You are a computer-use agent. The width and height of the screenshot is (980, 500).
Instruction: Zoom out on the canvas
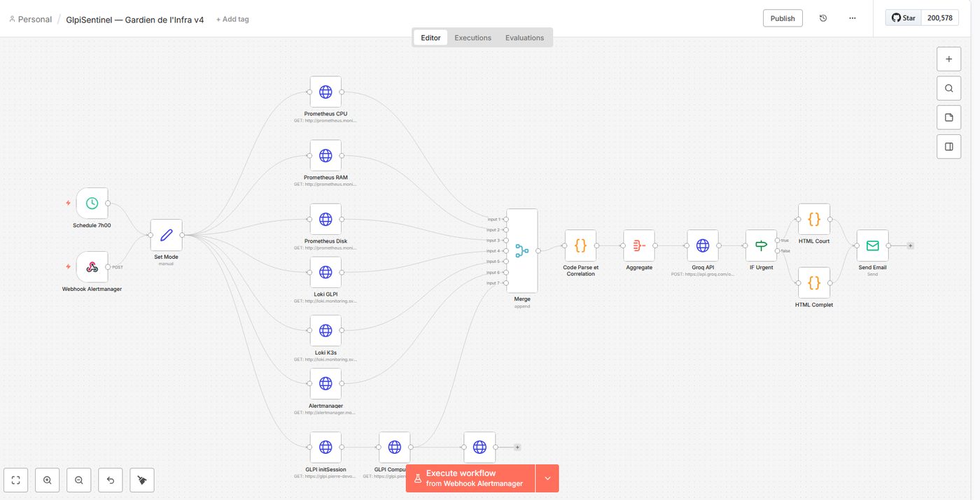pyautogui.click(x=79, y=480)
